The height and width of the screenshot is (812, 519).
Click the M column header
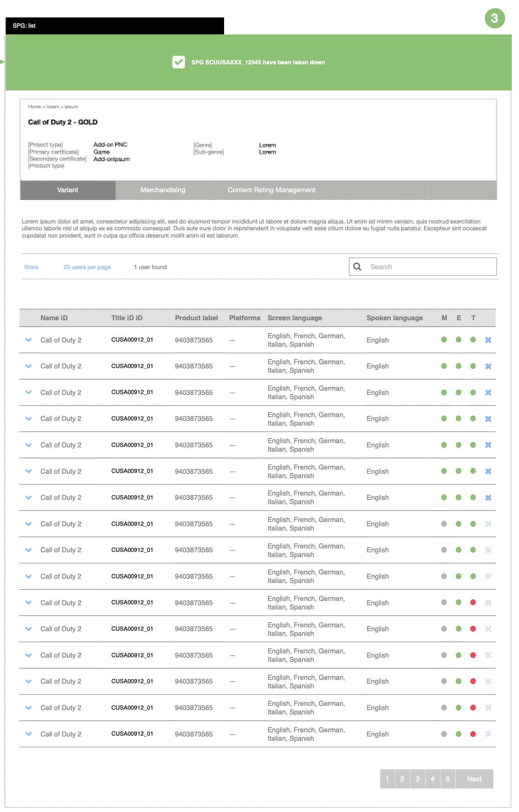coord(444,318)
